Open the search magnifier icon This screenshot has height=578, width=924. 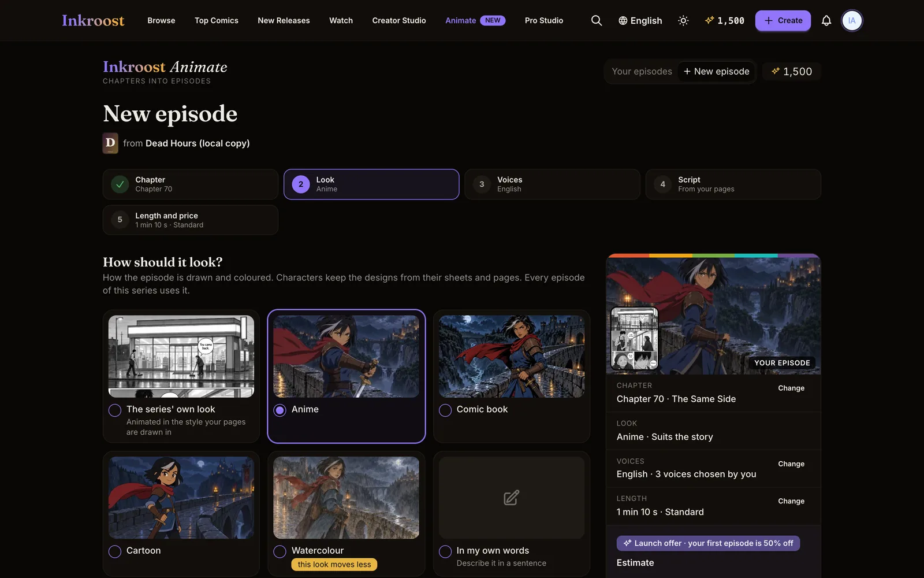tap(597, 20)
